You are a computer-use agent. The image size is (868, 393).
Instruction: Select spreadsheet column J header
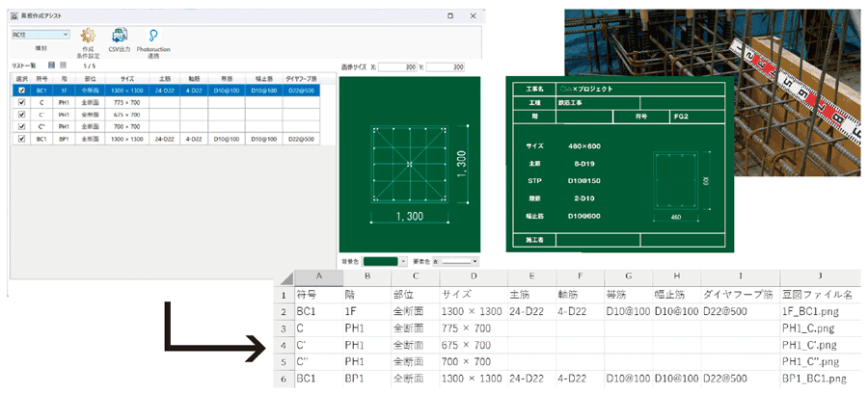(x=821, y=276)
